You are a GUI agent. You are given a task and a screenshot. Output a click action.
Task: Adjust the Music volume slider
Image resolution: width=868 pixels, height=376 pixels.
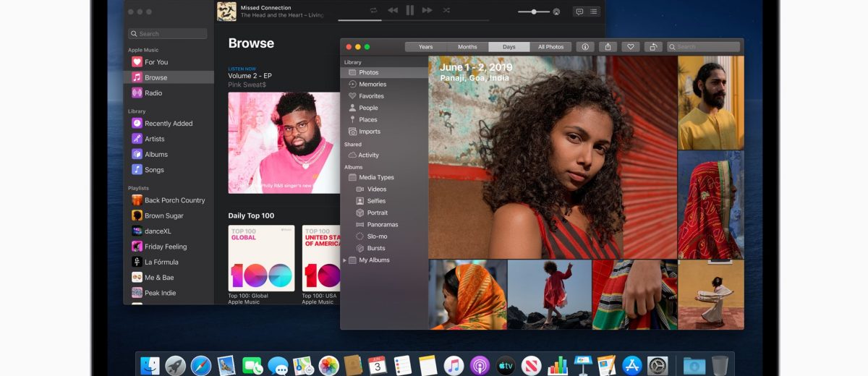533,12
